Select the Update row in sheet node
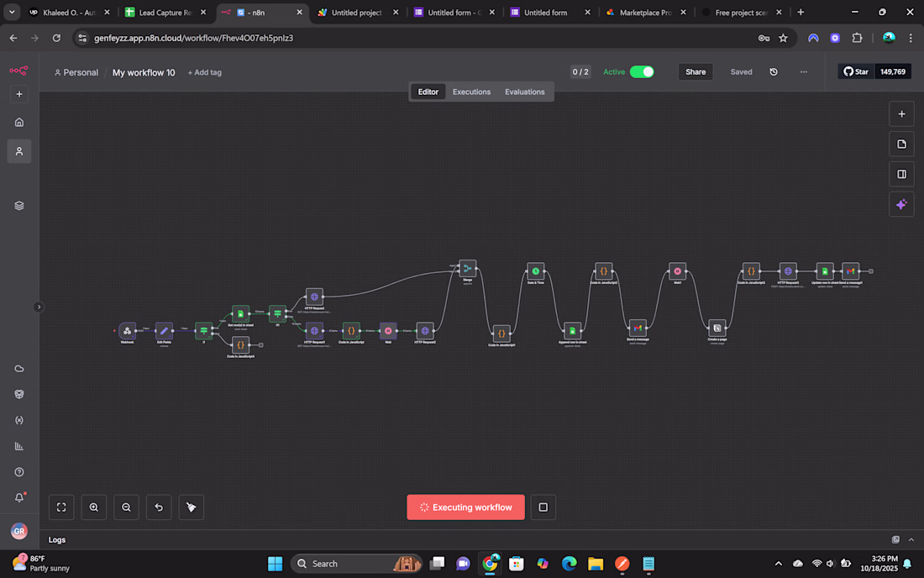924x578 pixels. [825, 271]
